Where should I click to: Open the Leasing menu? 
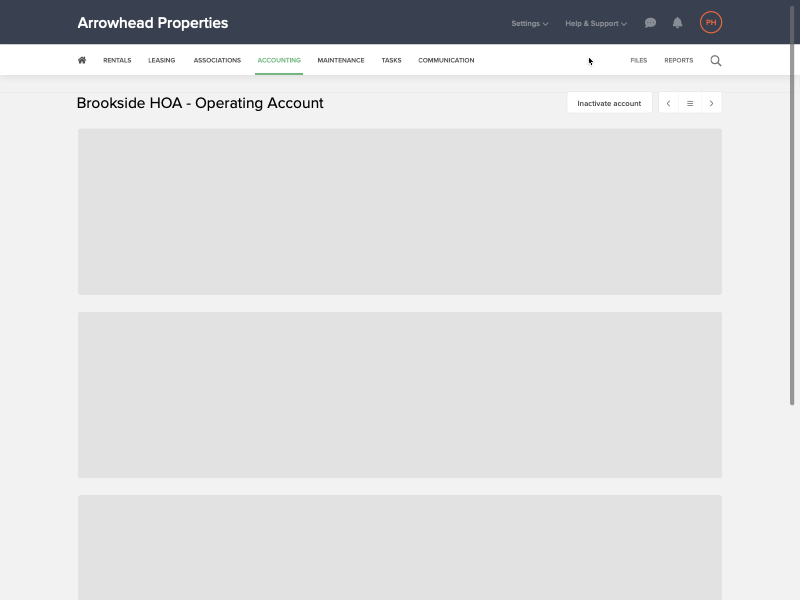click(162, 60)
